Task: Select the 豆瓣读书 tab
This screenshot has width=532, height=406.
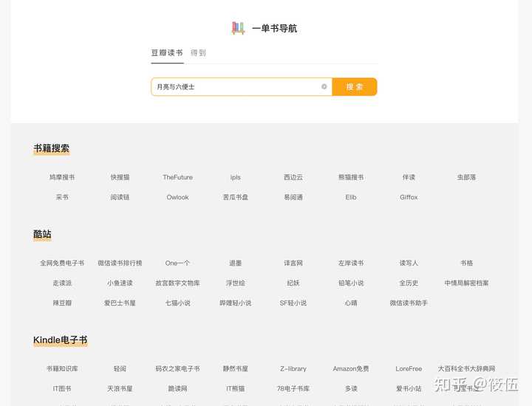Action: (167, 53)
